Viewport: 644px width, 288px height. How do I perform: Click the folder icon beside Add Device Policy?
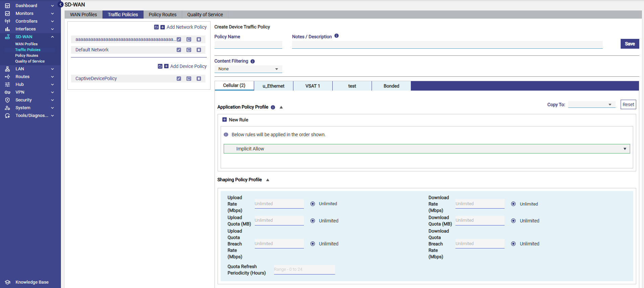[160, 66]
